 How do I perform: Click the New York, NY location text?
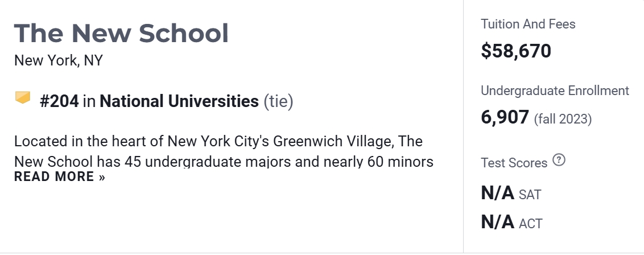59,60
